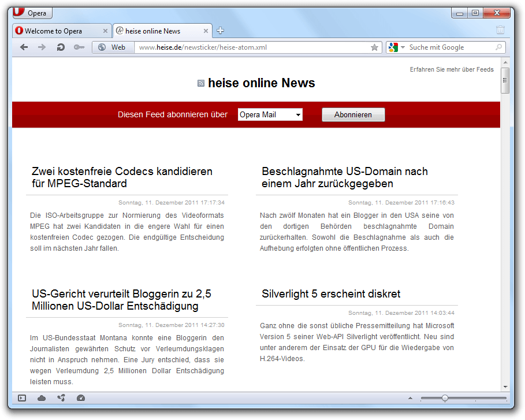Close the heise online News tab

pos(206,31)
